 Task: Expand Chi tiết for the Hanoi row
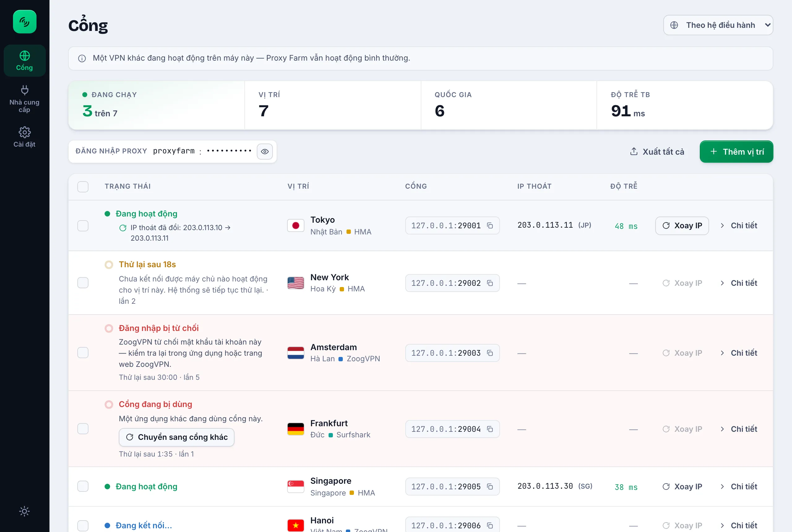tap(738, 525)
